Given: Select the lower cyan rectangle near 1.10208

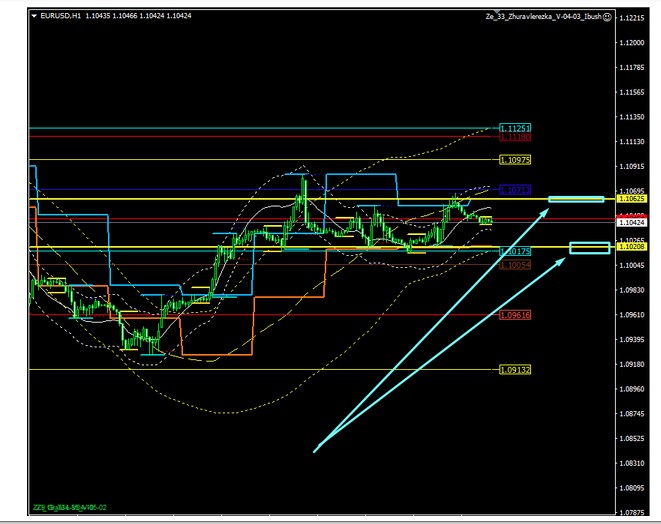Looking at the screenshot, I should (x=588, y=247).
